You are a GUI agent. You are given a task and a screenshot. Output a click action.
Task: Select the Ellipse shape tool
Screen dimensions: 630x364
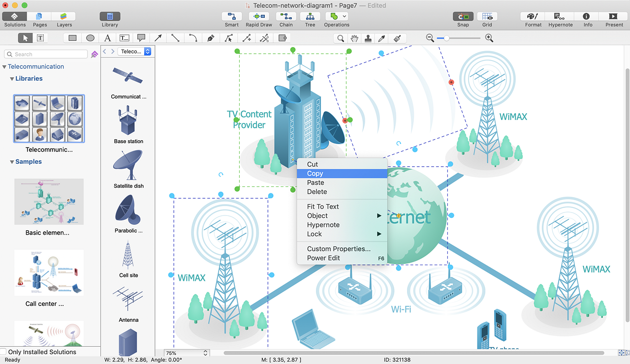[x=90, y=38]
